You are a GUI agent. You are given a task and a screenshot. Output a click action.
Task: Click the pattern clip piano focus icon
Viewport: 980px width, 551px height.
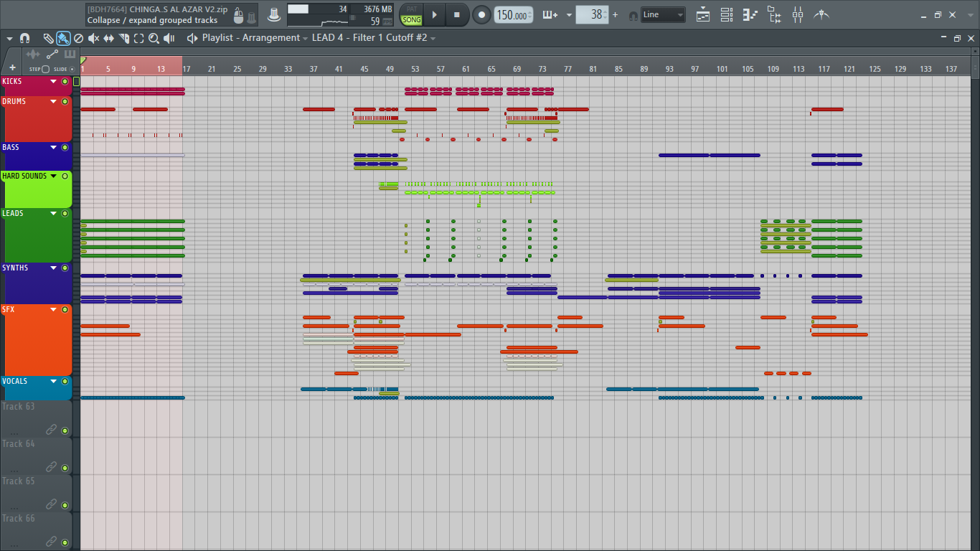click(70, 55)
